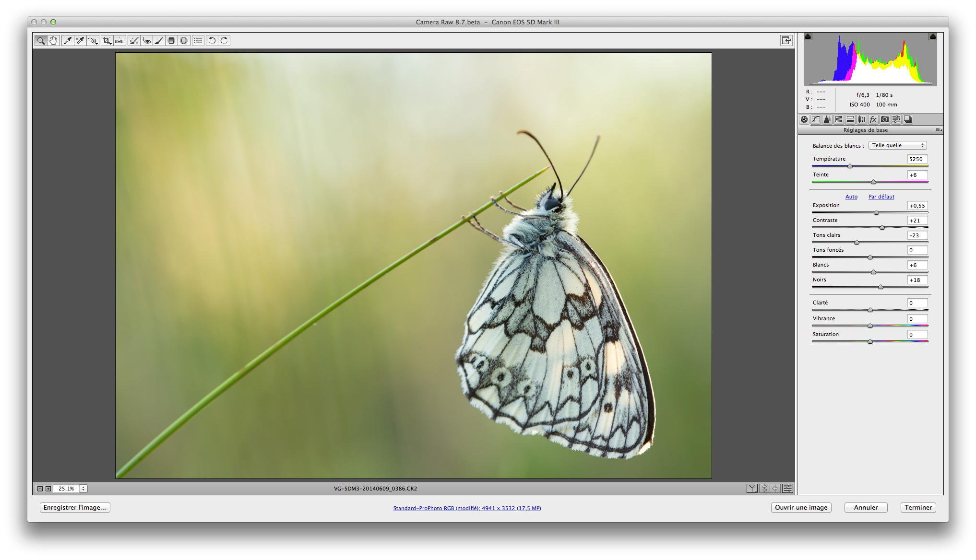Toggle between current and default settings
Screen dimensions: 976x560
[x=788, y=489]
